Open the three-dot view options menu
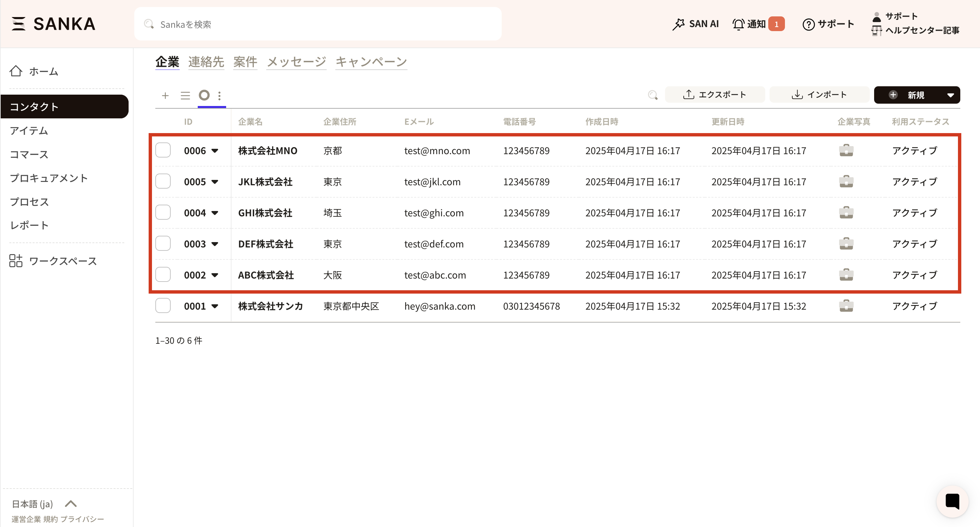The image size is (980, 527). [219, 96]
